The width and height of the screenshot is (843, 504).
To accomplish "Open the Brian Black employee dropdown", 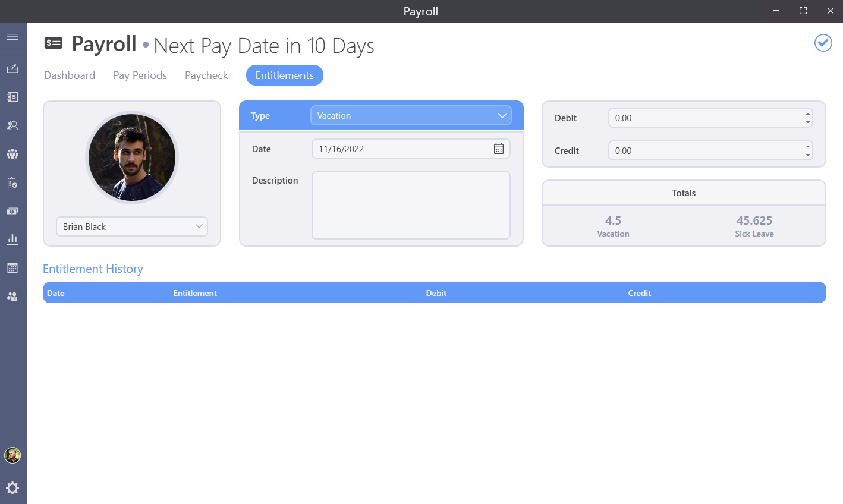I will pos(132,226).
